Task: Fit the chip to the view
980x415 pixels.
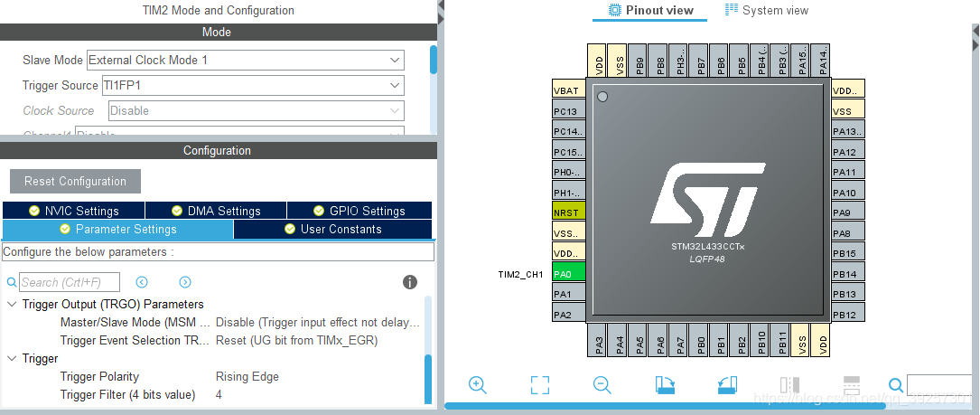Action: coord(540,385)
